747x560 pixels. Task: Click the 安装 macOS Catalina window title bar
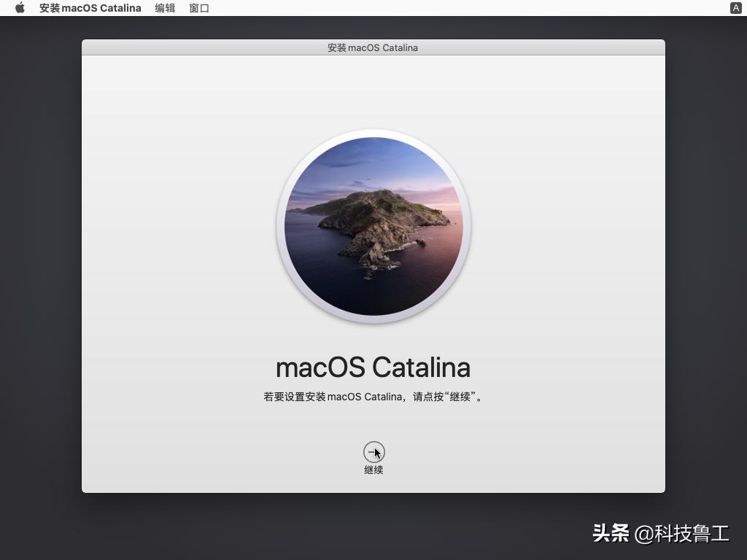coord(373,47)
